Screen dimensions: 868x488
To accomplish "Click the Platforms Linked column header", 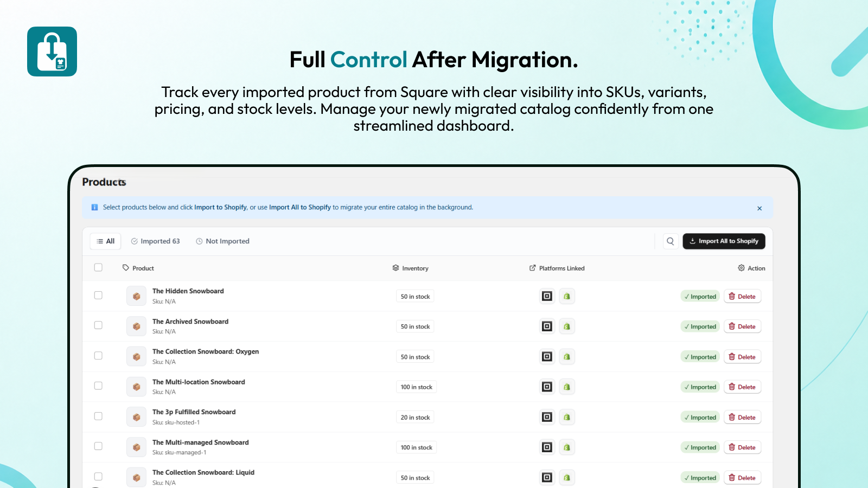I will coord(557,268).
